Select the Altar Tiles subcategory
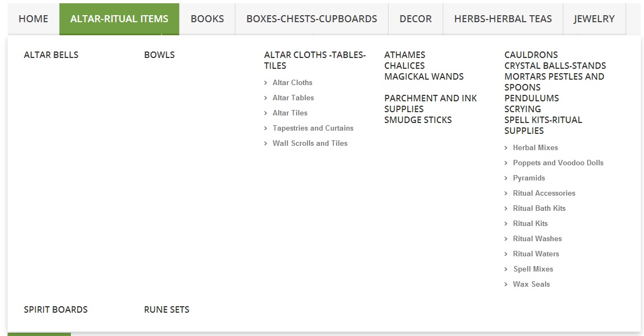 pyautogui.click(x=290, y=113)
